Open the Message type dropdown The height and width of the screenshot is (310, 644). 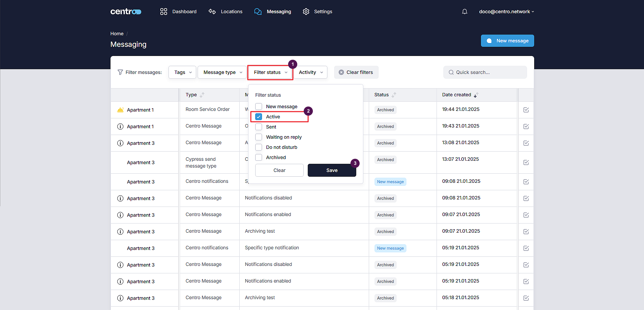pos(222,72)
